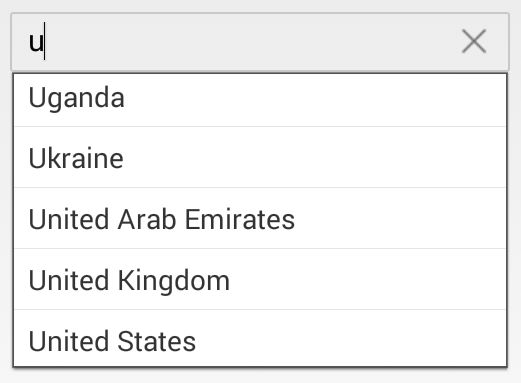Place cursor in empty area of search box
Screen dimensions: 521x383
pyautogui.click(x=250, y=42)
